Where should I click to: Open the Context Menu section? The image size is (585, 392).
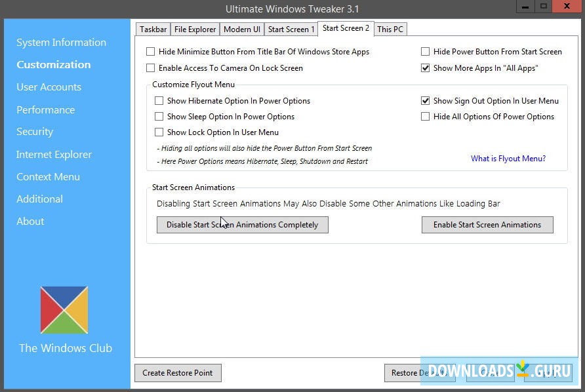click(48, 176)
